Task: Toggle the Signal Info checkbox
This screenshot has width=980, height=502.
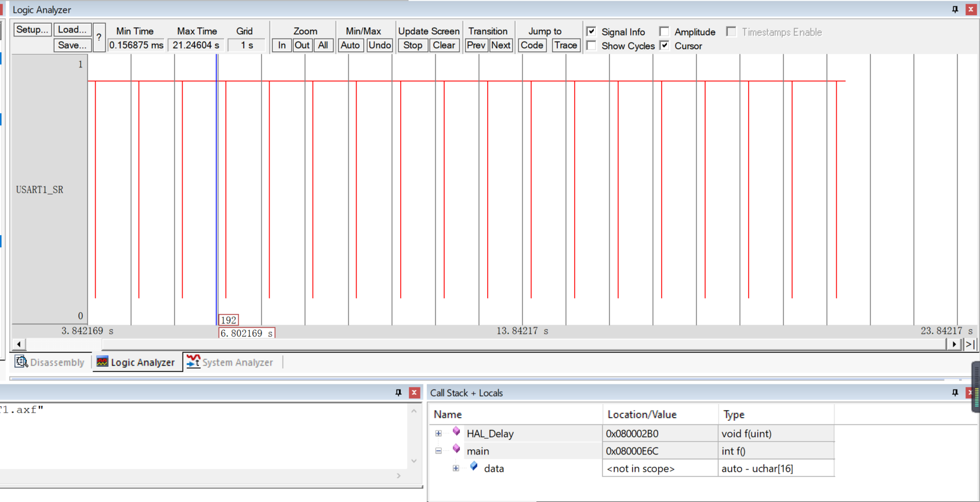Action: coord(591,31)
